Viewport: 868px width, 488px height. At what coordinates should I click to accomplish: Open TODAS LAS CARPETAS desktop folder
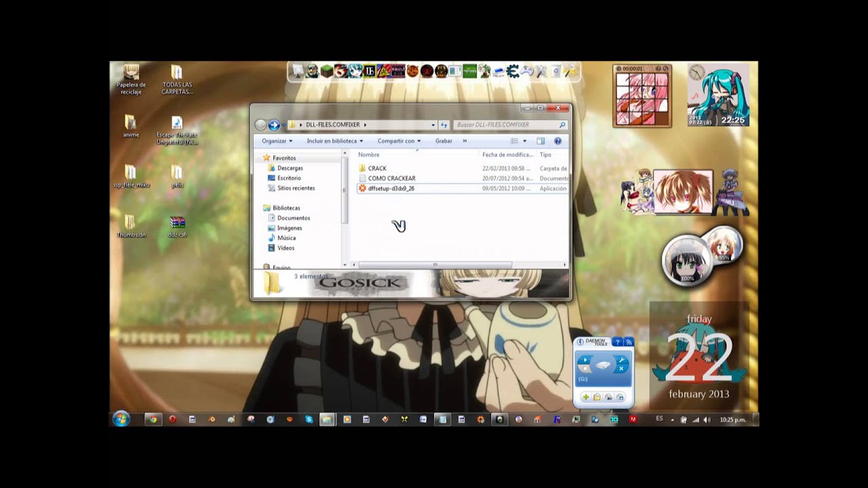[177, 79]
